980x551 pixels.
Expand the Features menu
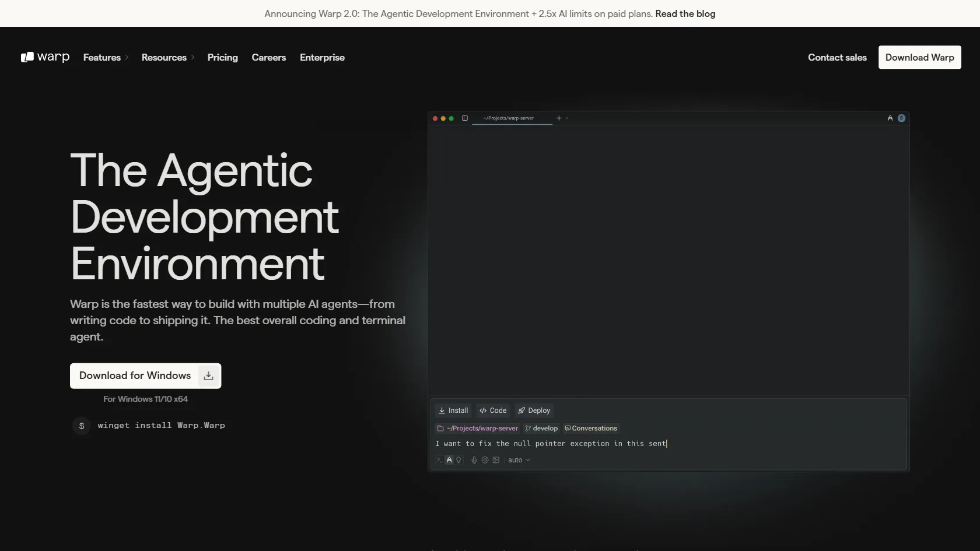(106, 57)
